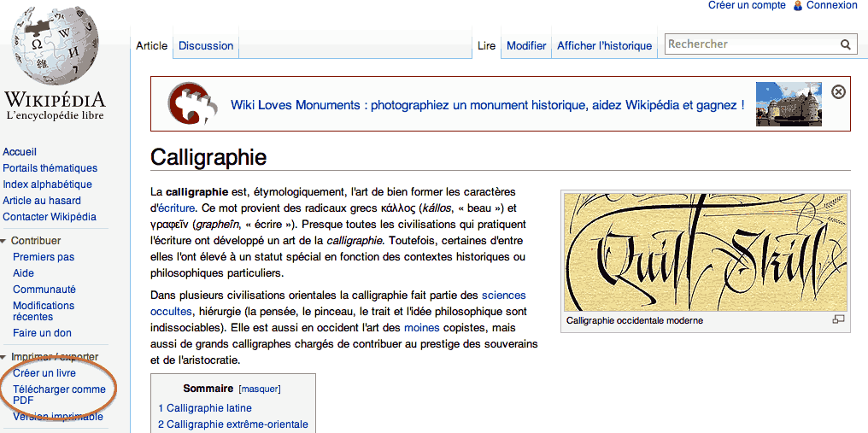Select the Lire tab
Screen dimensions: 868x433
point(487,46)
